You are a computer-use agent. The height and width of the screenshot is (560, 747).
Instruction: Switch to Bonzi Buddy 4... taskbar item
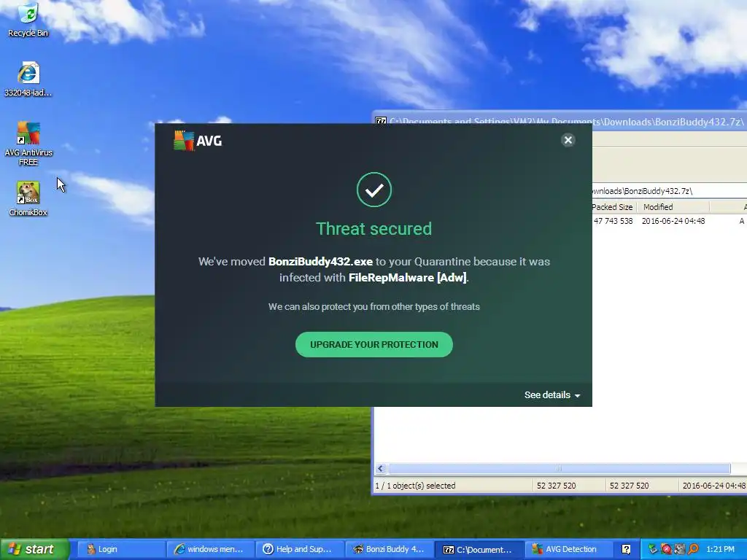pos(390,549)
